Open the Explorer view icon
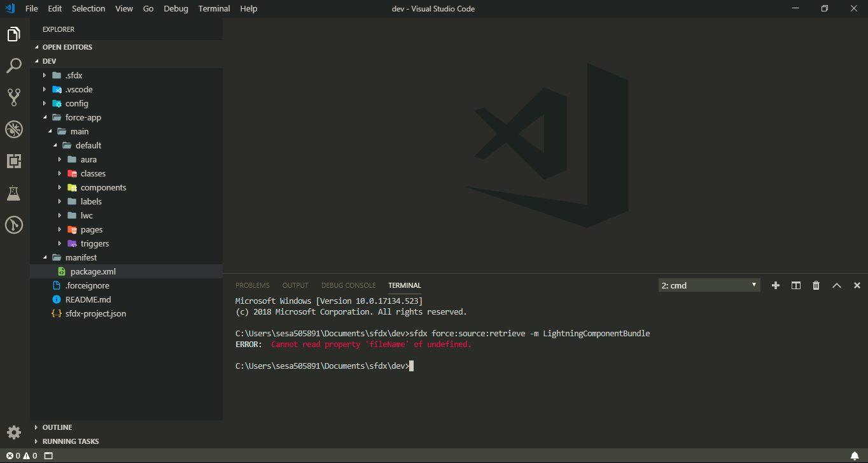 pyautogui.click(x=14, y=34)
